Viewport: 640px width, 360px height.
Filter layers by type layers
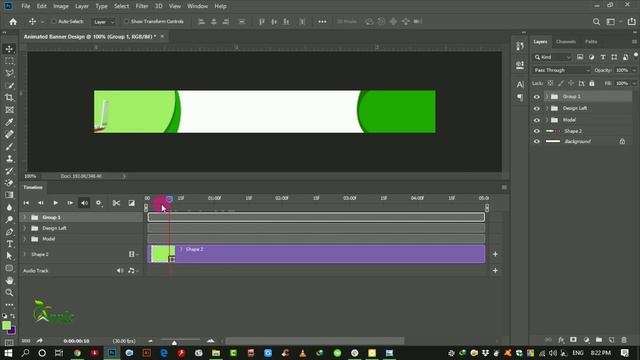click(603, 57)
